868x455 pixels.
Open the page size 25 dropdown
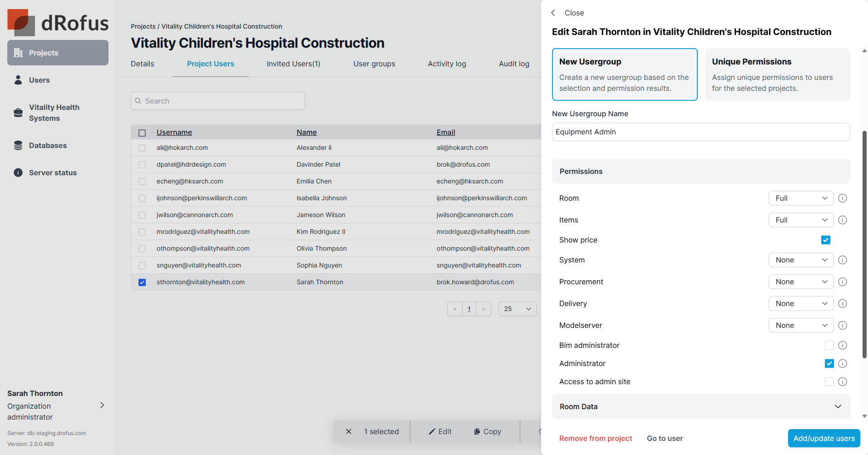(518, 309)
